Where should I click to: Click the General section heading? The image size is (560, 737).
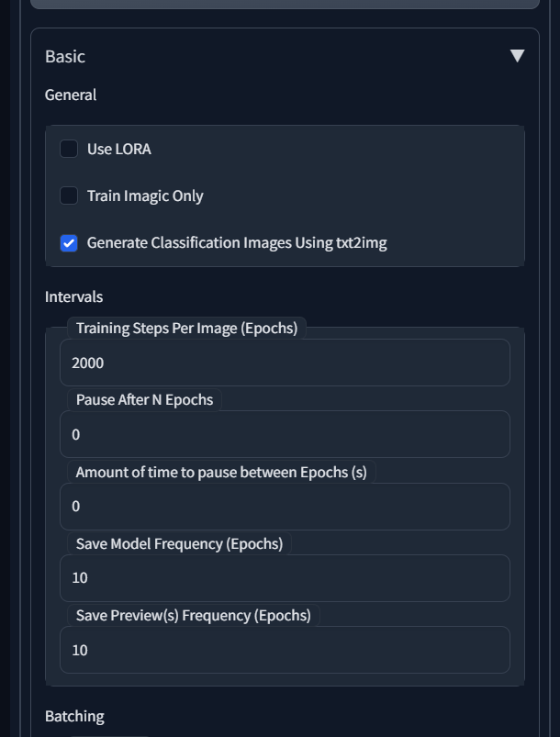coord(71,95)
